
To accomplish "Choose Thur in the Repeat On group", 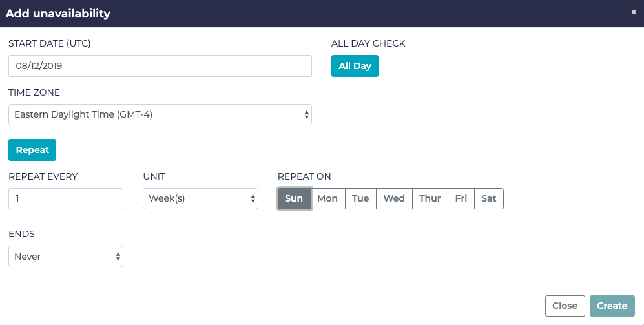I will click(430, 198).
